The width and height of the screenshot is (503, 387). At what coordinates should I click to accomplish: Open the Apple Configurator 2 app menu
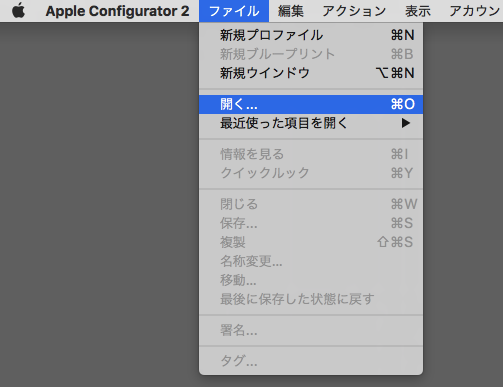pos(117,11)
